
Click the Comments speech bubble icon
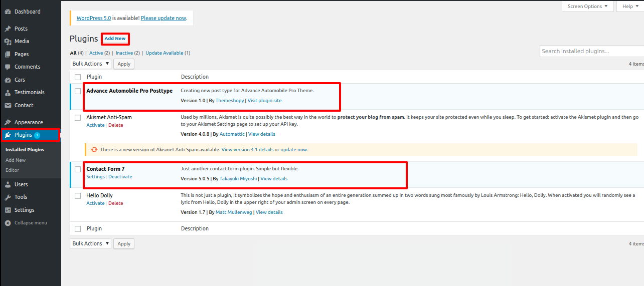[x=8, y=67]
